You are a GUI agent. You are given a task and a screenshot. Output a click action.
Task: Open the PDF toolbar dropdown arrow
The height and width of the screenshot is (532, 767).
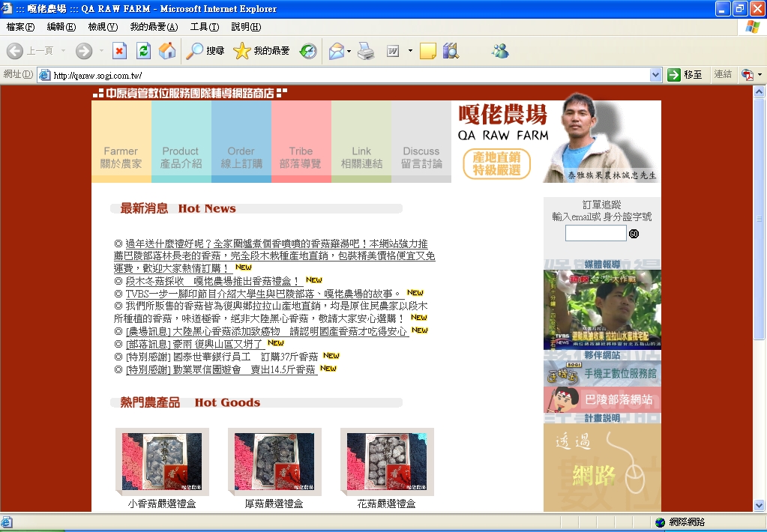click(x=760, y=75)
